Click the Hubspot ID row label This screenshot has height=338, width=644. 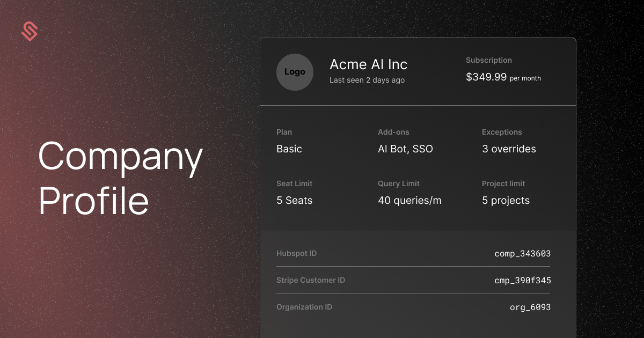[296, 253]
